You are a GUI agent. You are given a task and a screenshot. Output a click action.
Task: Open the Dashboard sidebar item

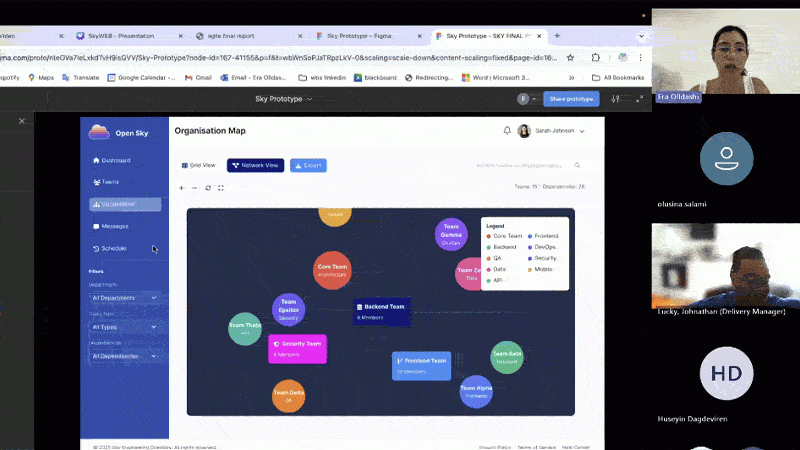coord(112,160)
